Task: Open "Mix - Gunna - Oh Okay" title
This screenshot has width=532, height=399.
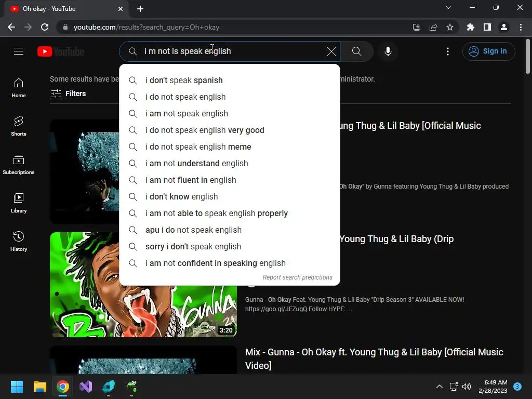Action: coord(374,358)
